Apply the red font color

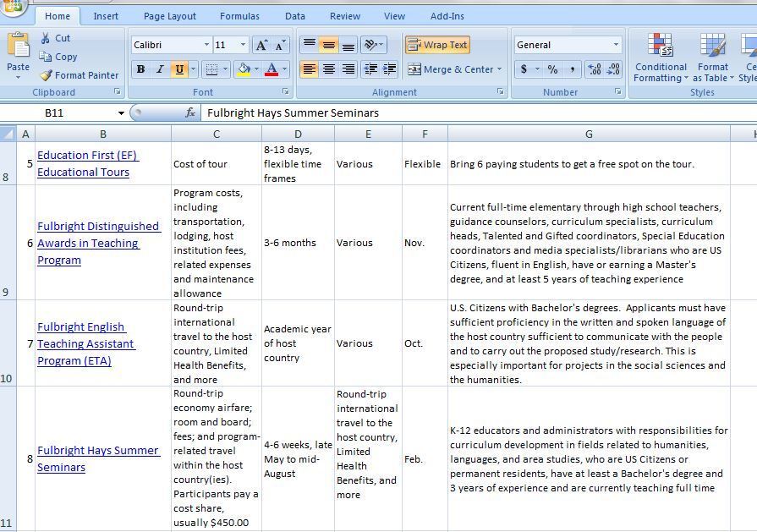coord(272,69)
